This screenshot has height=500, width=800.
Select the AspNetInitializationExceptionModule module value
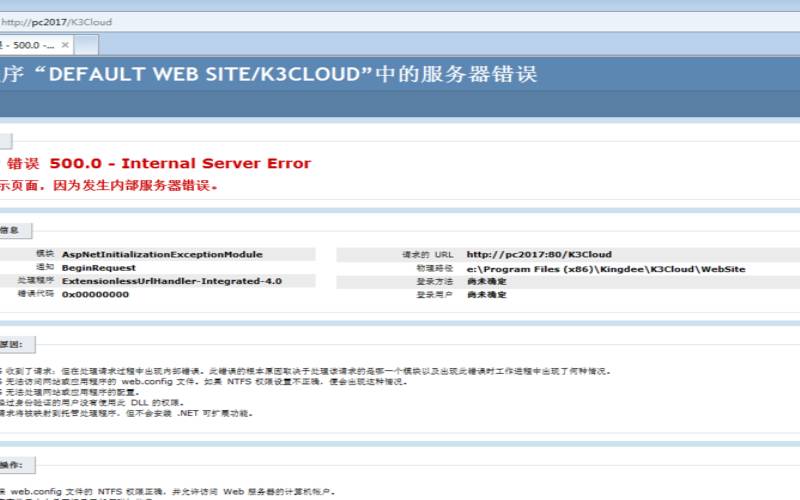pos(162,254)
